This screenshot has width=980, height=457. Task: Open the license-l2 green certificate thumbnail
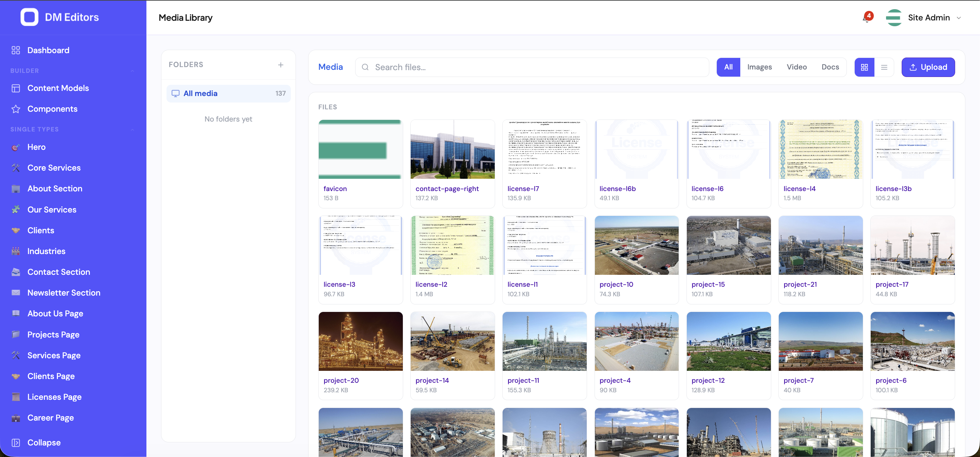click(x=452, y=245)
